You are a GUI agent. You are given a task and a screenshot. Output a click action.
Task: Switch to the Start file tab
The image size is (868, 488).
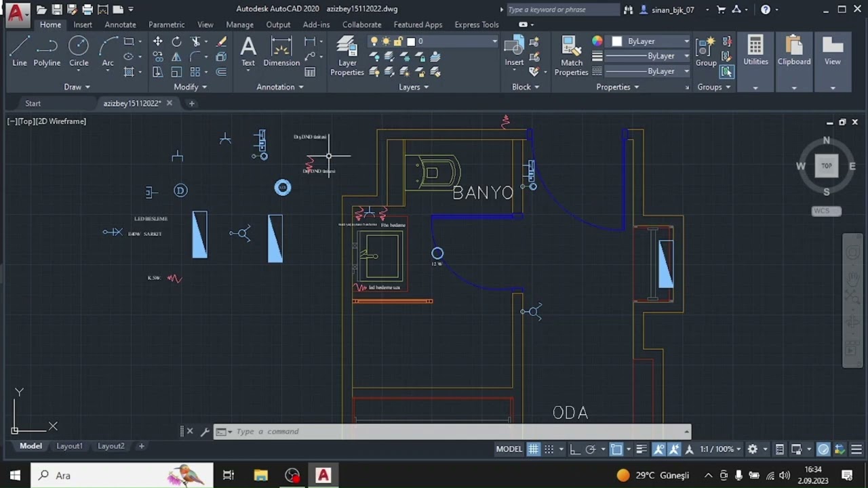(33, 103)
